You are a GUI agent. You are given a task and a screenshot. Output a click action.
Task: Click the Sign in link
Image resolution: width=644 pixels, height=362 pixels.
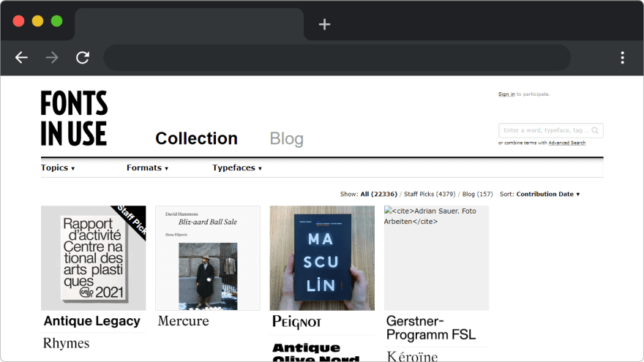point(506,94)
